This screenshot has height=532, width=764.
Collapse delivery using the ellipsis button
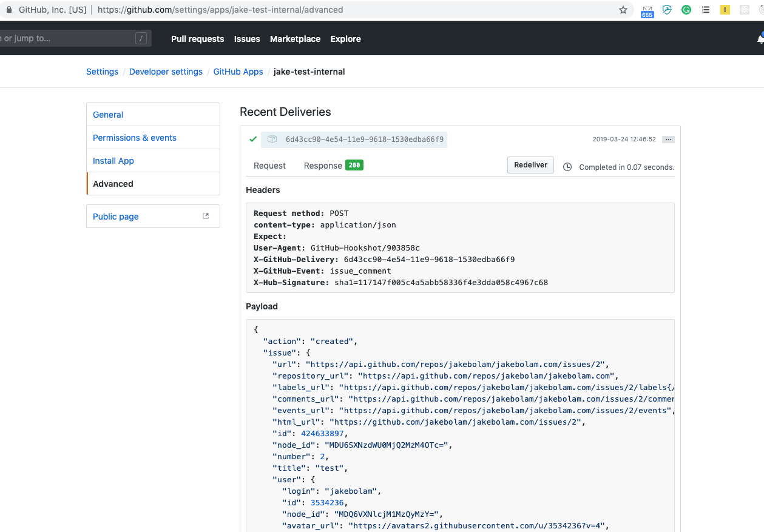(668, 140)
